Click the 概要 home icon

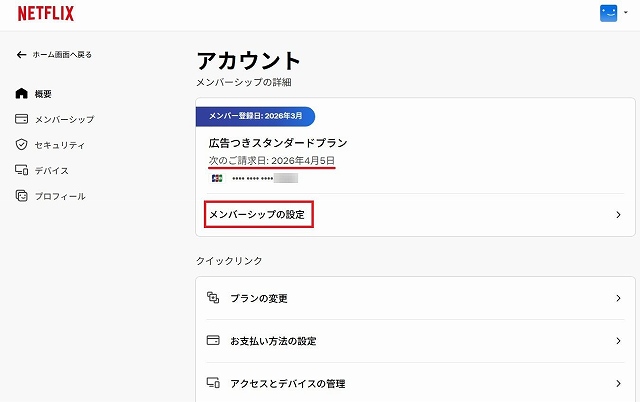[x=21, y=94]
